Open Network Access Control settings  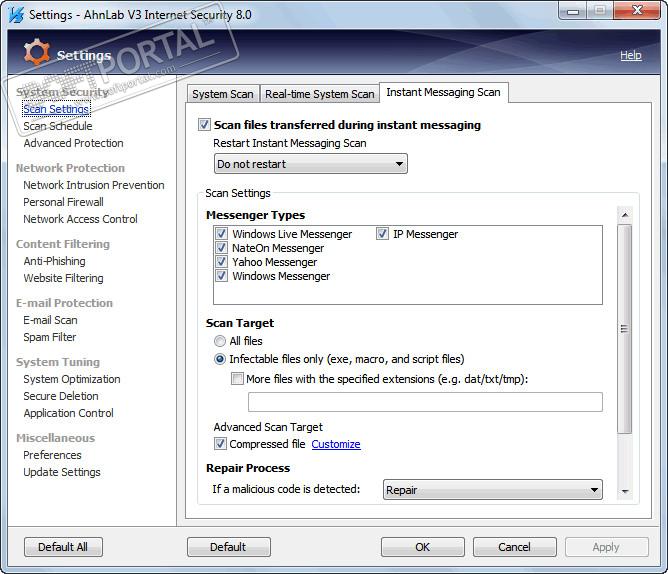click(81, 219)
